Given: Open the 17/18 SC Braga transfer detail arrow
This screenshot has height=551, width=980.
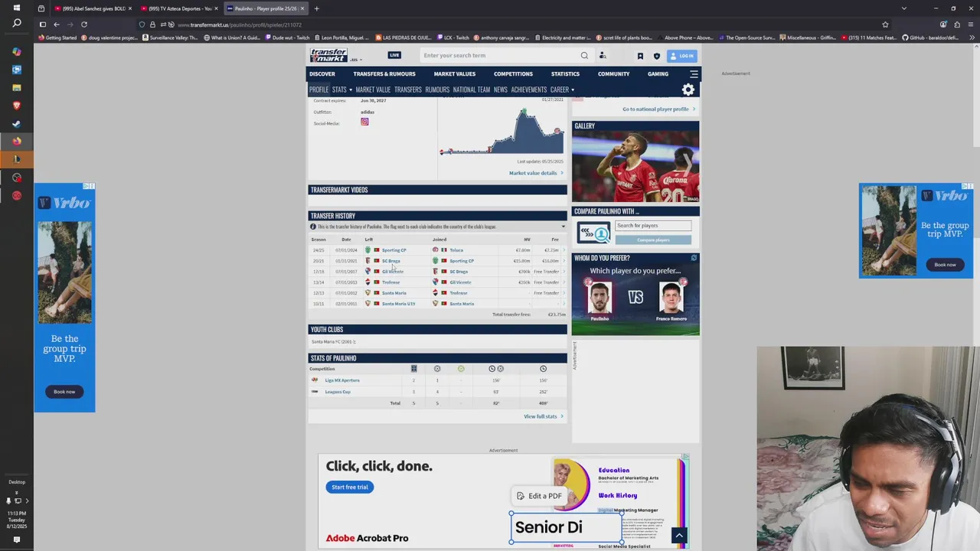Looking at the screenshot, I should coord(564,272).
